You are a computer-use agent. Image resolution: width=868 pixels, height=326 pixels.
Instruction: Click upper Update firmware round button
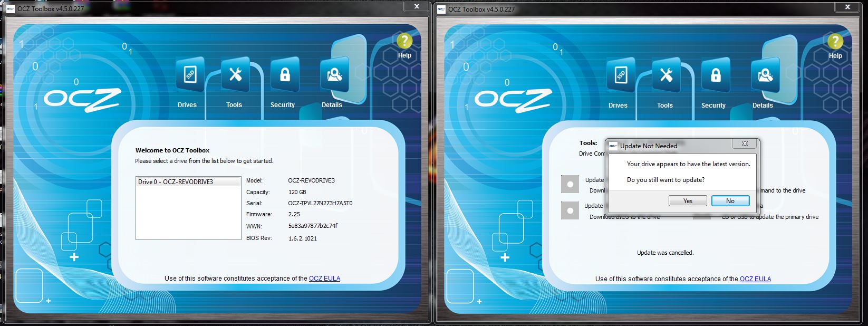(x=570, y=185)
